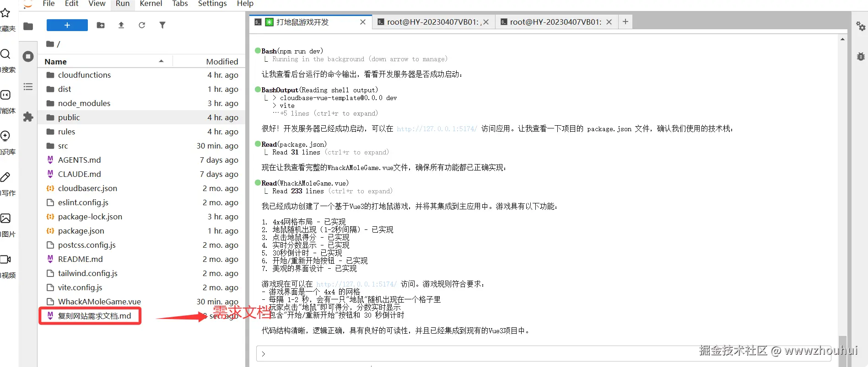Open the Kernel menu

point(151,4)
